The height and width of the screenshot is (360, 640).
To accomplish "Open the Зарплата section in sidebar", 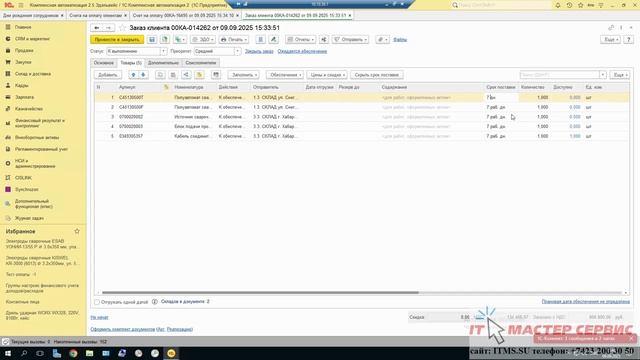I will click(24, 97).
